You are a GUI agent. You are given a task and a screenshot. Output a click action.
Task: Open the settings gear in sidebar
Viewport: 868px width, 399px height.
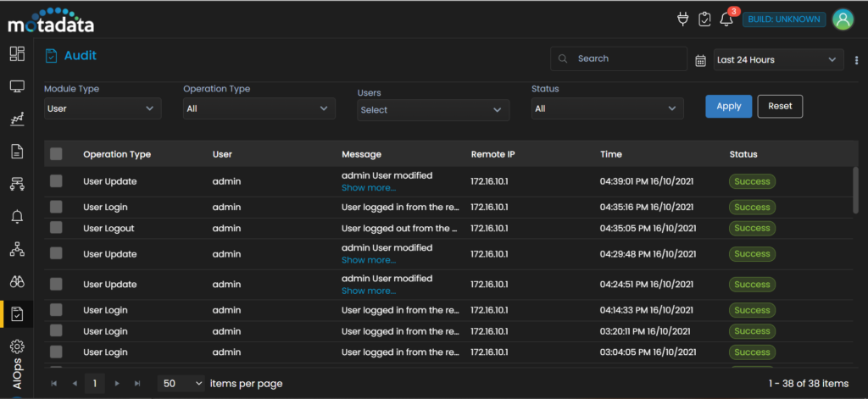tap(17, 346)
